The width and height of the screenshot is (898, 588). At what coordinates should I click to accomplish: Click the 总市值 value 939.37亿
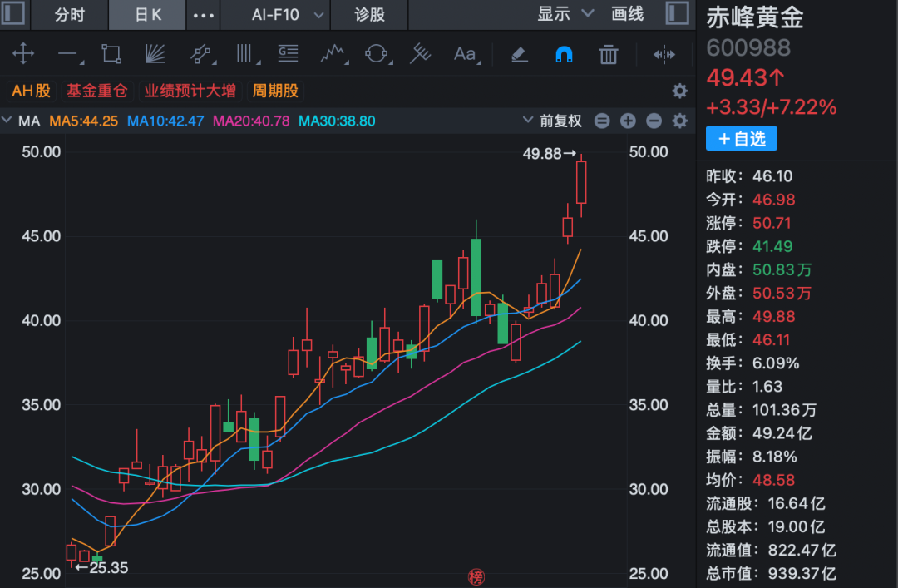click(x=802, y=573)
